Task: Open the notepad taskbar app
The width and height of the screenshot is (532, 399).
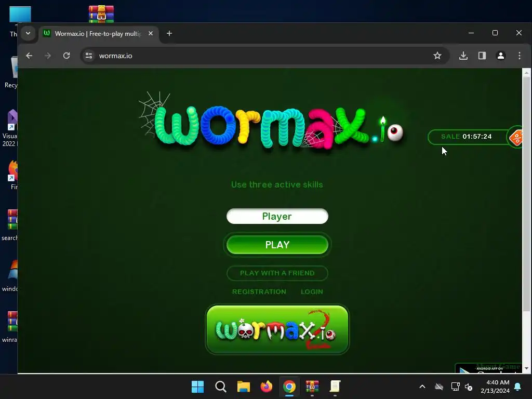Action: click(x=335, y=387)
